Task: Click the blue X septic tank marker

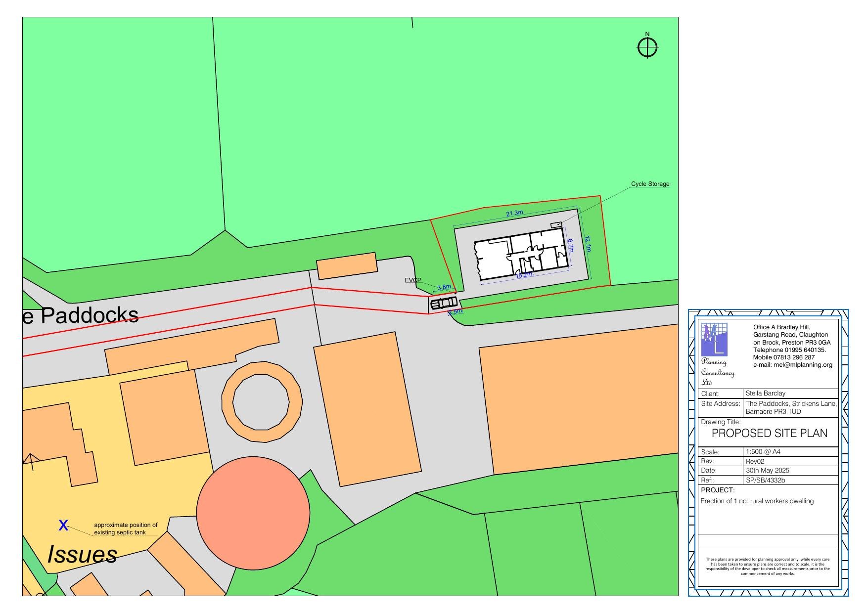Action: 63,525
